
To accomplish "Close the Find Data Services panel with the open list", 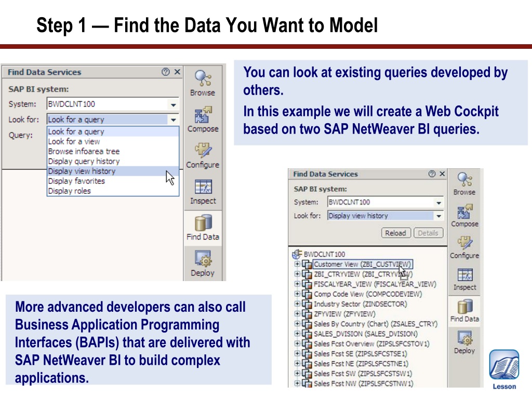I will point(177,72).
